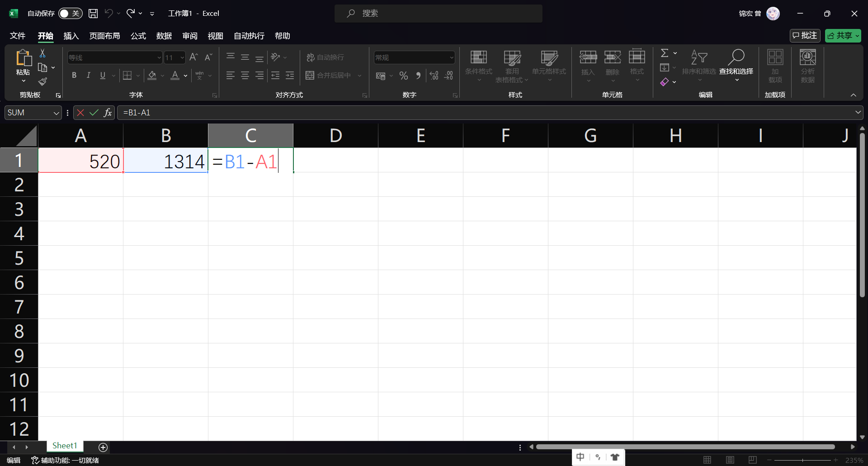Screen dimensions: 868x466
Task: Click the Paste clipboard icon
Action: (x=23, y=58)
